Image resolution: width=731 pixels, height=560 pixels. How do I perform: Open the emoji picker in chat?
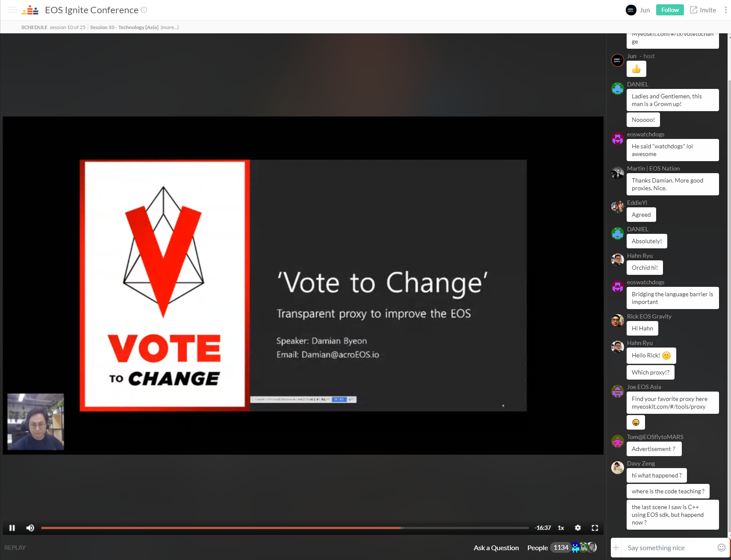tap(721, 548)
